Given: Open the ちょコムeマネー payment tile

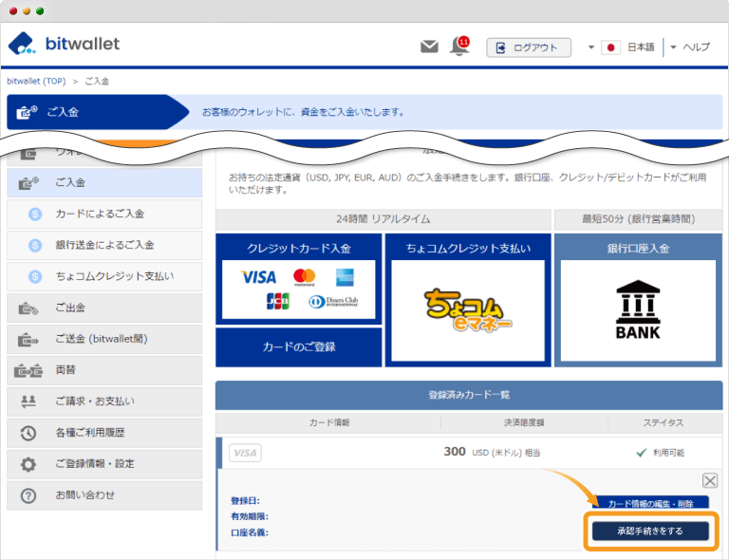Looking at the screenshot, I should 468,310.
